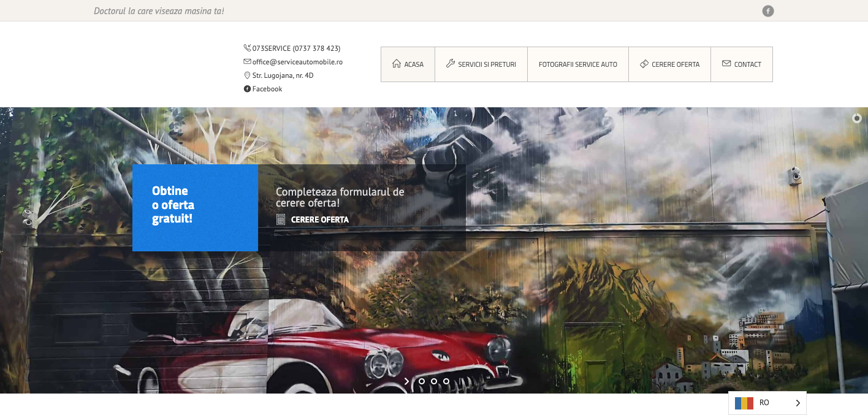Open the SERVICII SI PRETURI menu item
The width and height of the screenshot is (868, 415).
(481, 64)
